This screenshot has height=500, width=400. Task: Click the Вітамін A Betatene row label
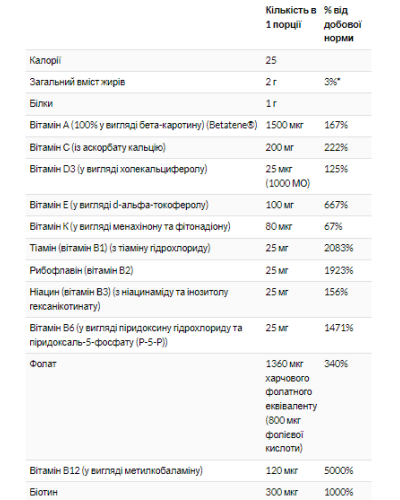[143, 125]
